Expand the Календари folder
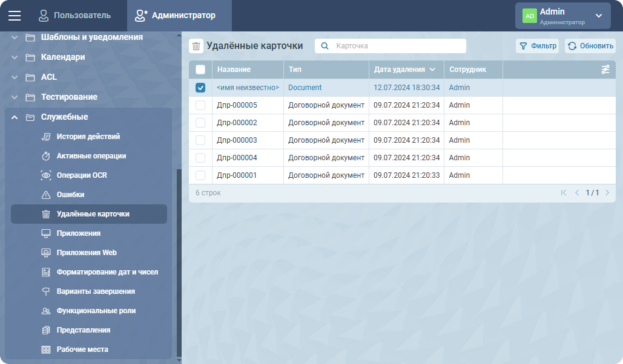This screenshot has height=364, width=623. [x=15, y=57]
